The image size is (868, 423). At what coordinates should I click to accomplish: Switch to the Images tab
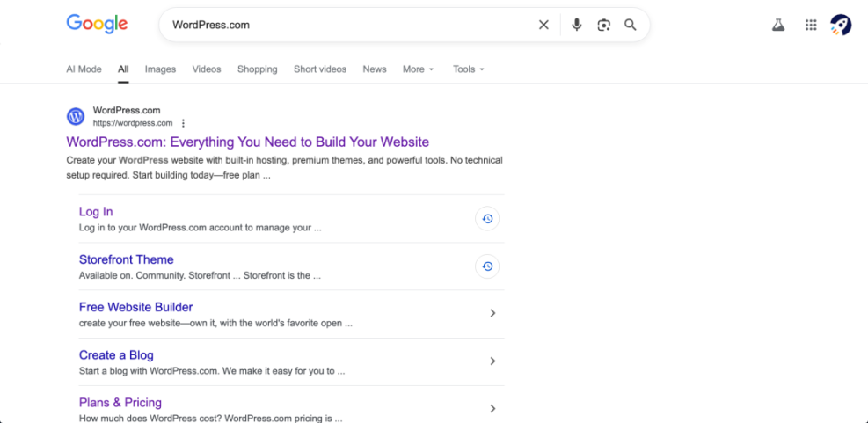coord(161,69)
